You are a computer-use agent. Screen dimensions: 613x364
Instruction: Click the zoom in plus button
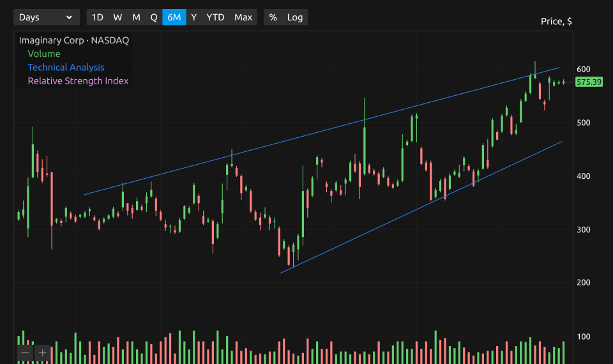pyautogui.click(x=42, y=353)
